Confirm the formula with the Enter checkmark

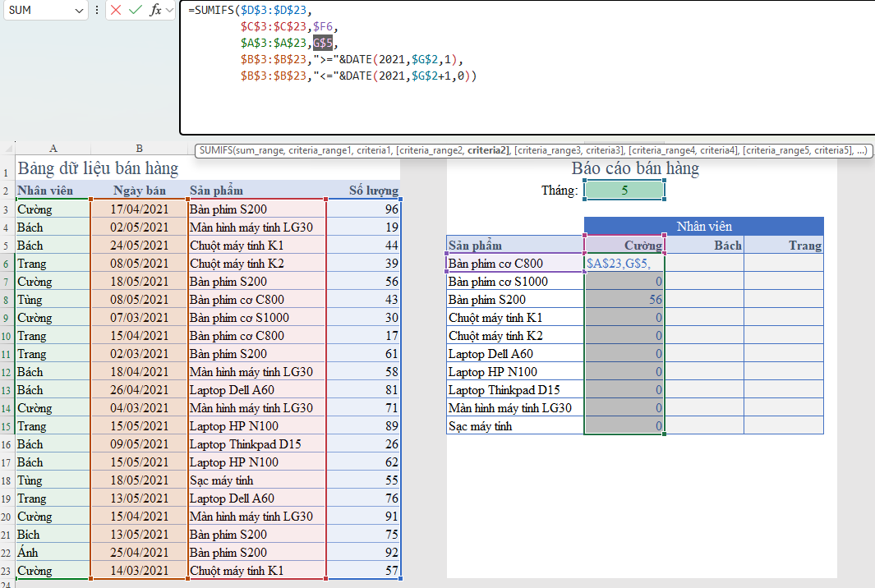point(136,11)
